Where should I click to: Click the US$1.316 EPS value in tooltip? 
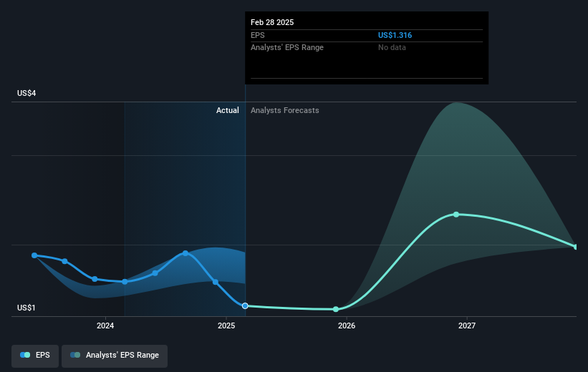click(395, 35)
